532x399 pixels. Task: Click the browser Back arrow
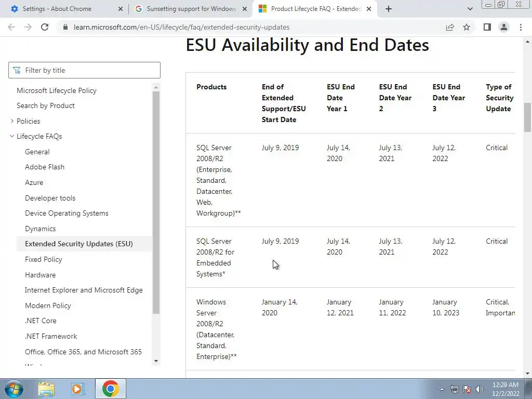tap(11, 27)
